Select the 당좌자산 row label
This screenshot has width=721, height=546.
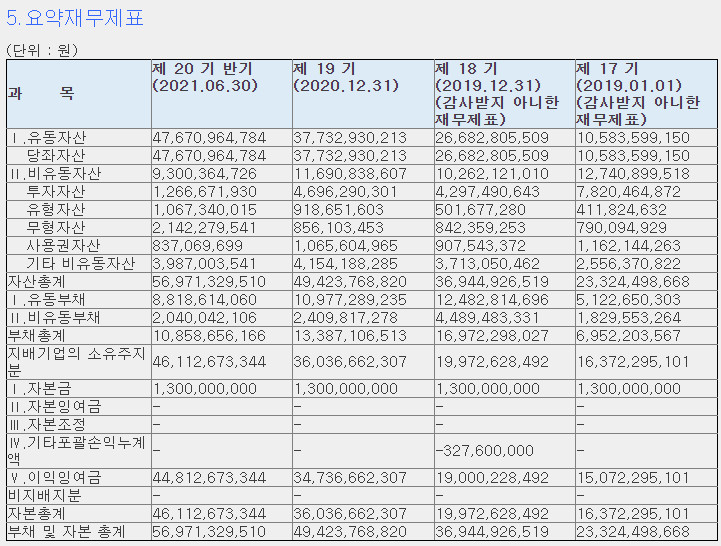(x=56, y=155)
